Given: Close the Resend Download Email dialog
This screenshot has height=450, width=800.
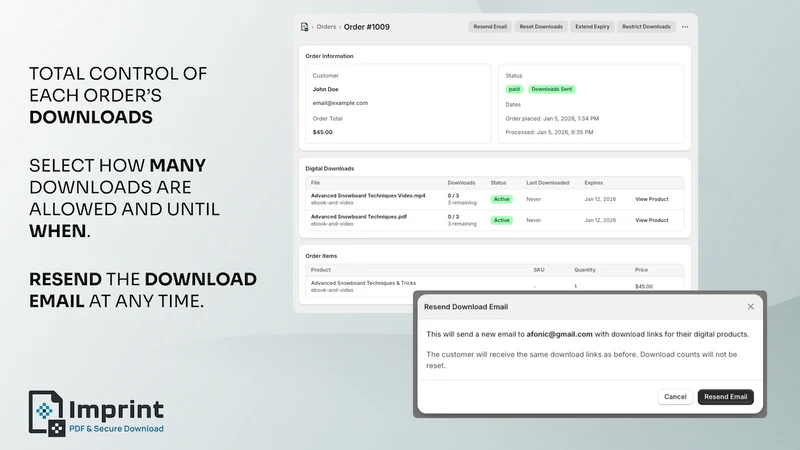Looking at the screenshot, I should (751, 307).
